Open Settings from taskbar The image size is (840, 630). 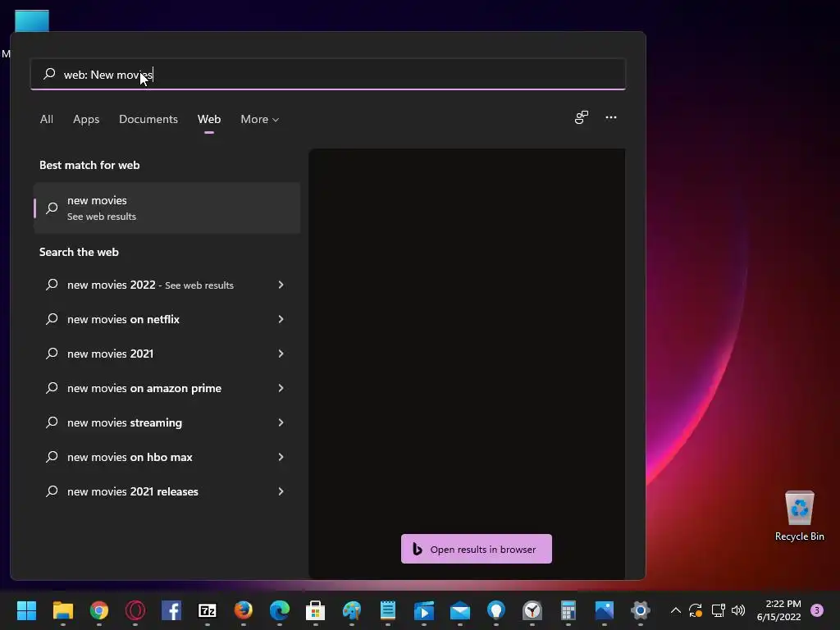pos(641,610)
